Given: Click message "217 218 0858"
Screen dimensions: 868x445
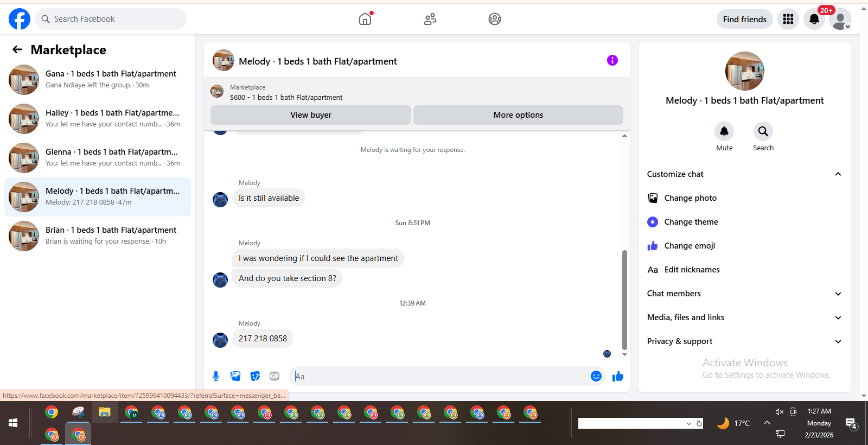Looking at the screenshot, I should [263, 339].
